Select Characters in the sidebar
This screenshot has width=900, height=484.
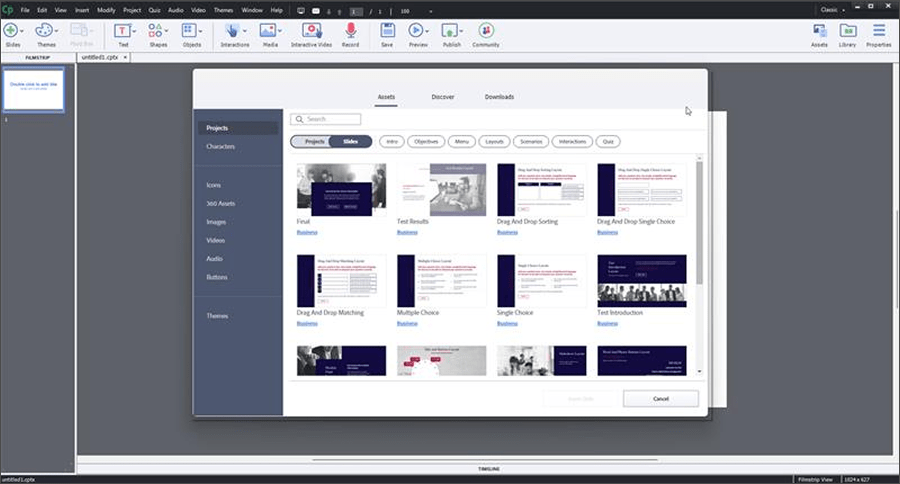(x=220, y=146)
